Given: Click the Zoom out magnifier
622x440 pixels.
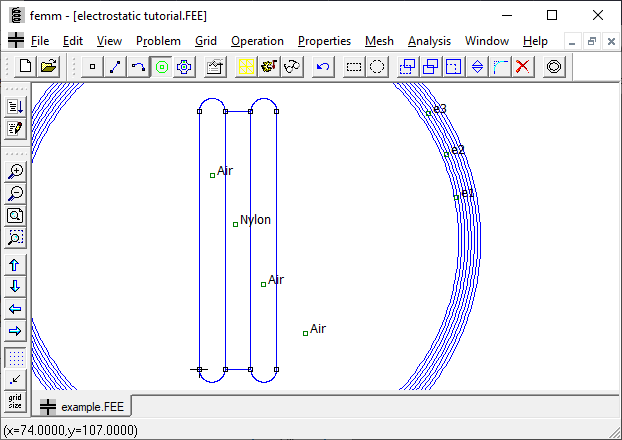Looking at the screenshot, I should click(15, 194).
